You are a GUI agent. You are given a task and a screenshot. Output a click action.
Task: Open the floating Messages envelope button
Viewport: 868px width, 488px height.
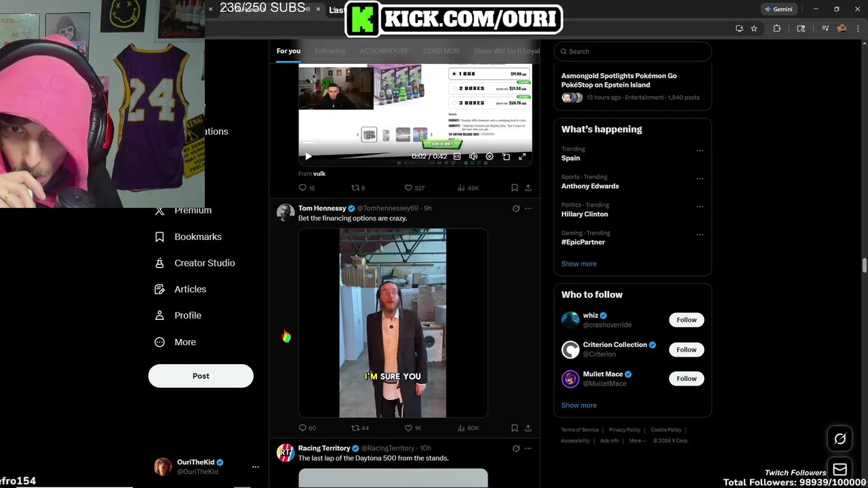[840, 469]
